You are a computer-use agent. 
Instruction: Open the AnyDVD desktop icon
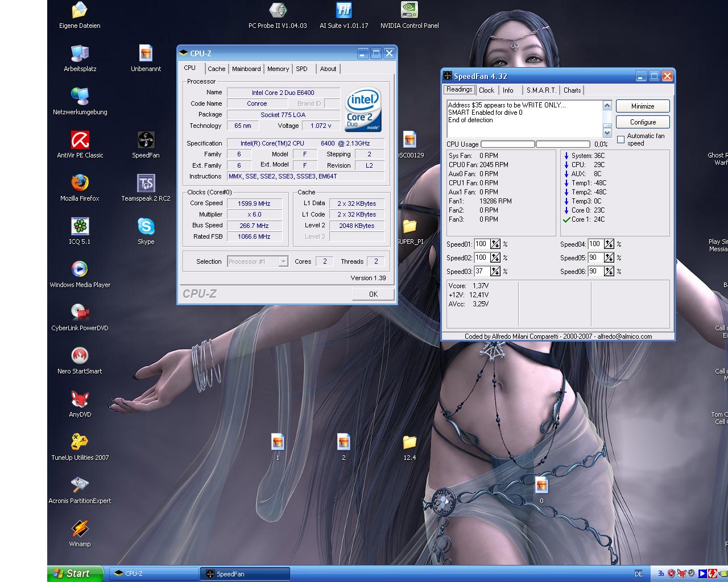click(x=80, y=404)
